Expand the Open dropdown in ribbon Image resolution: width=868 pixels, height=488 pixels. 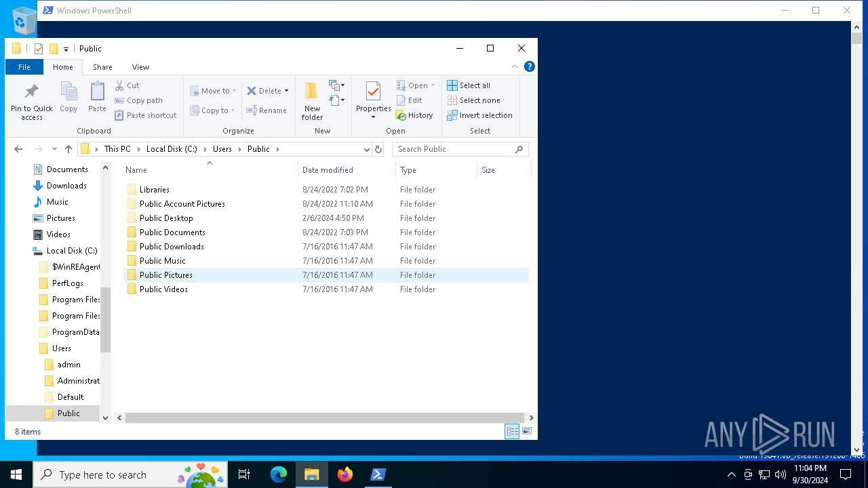433,85
